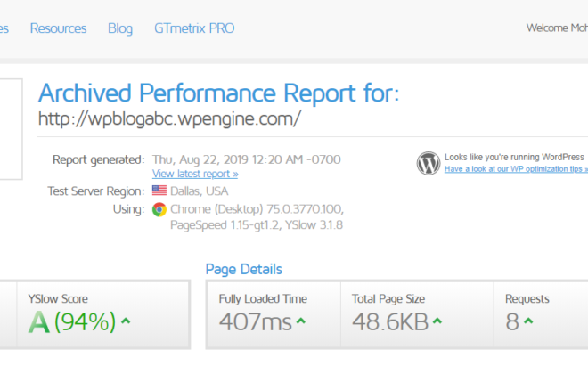Click the green arrow beside YSlow Score

[126, 321]
